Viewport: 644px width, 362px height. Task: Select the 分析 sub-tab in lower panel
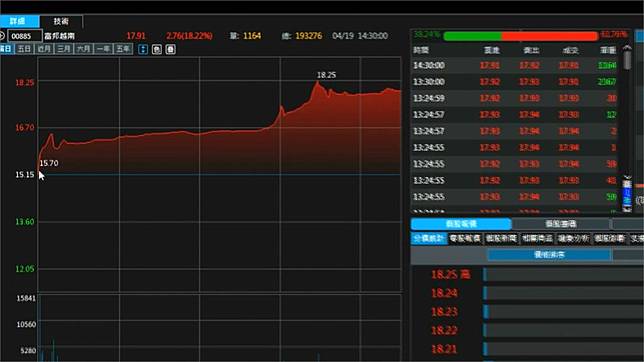(573, 238)
